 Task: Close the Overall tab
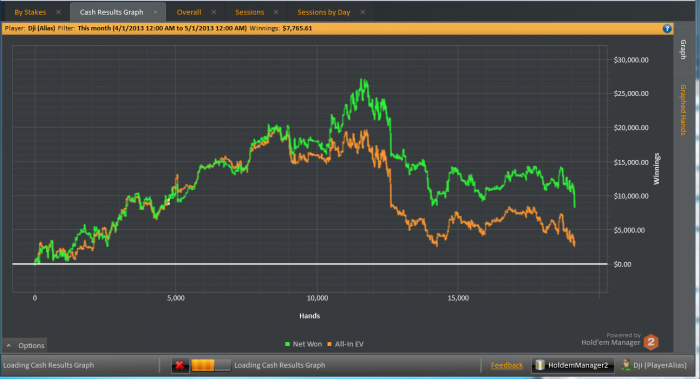click(x=214, y=12)
